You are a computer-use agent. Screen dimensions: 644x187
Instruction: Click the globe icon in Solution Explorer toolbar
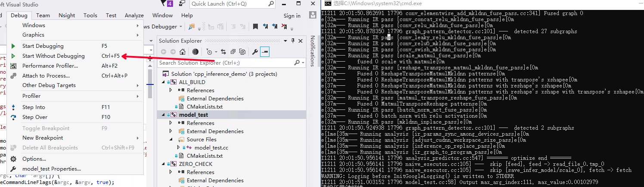click(x=195, y=52)
